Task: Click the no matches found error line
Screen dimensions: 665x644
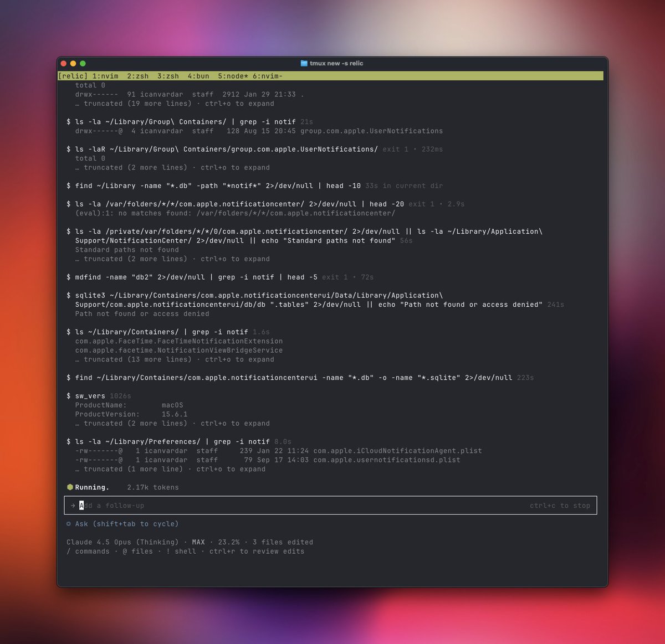Action: [235, 213]
